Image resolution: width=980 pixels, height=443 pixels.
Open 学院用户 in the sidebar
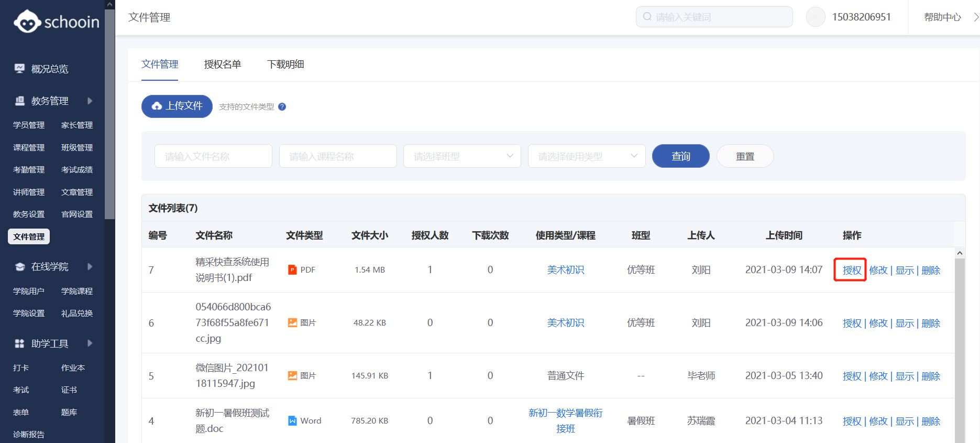(x=29, y=291)
